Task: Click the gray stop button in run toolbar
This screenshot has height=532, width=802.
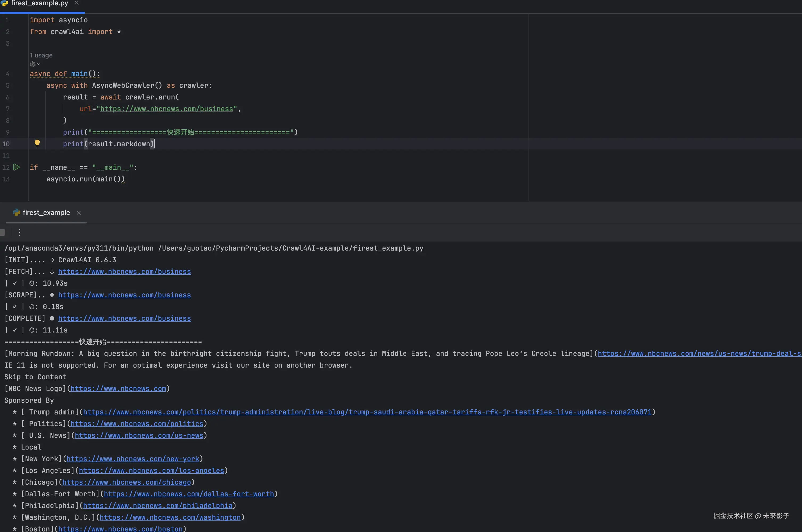Action: tap(3, 232)
